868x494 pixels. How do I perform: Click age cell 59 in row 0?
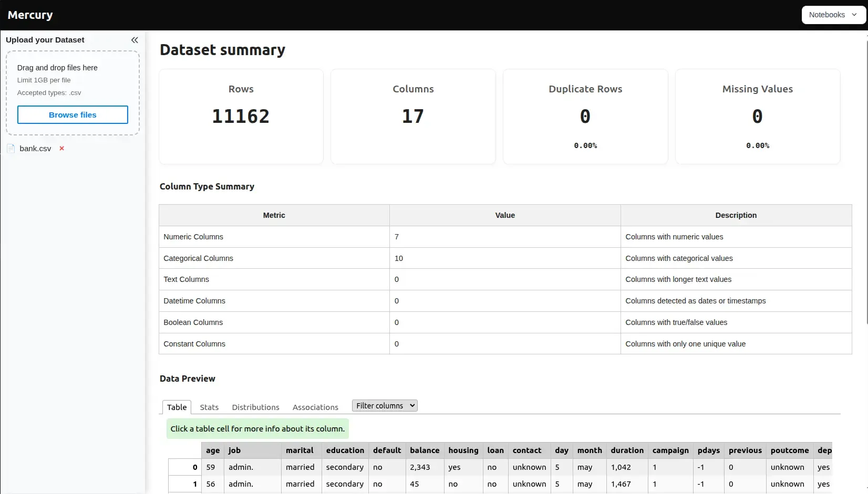point(213,467)
